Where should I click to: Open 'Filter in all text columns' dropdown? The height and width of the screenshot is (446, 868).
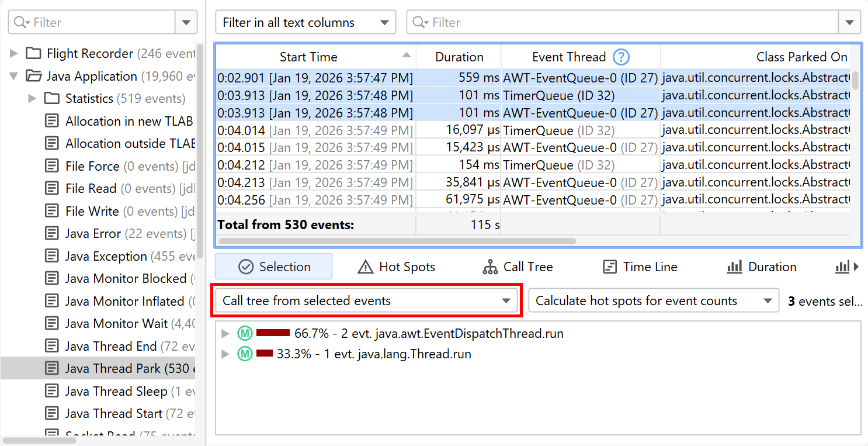(305, 23)
